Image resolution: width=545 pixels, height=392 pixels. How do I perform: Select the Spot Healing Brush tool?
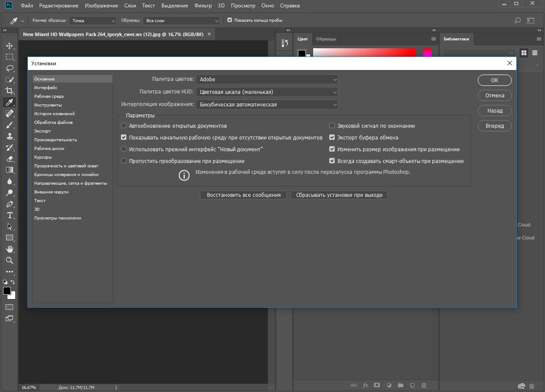tap(9, 113)
